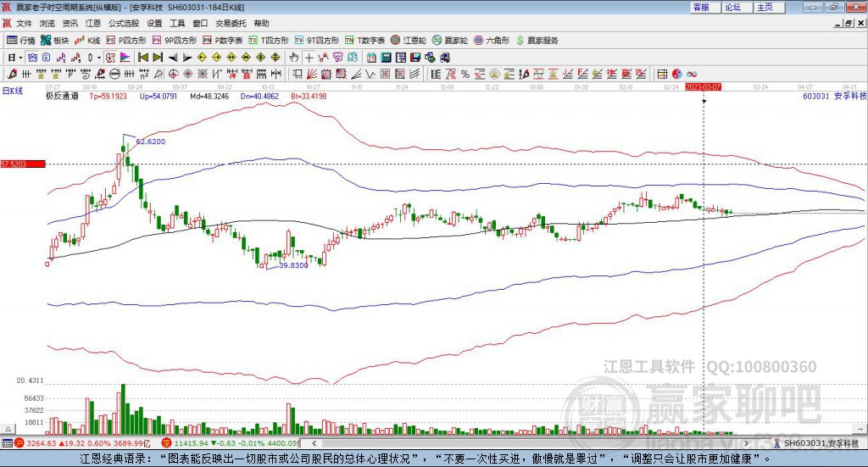The width and height of the screenshot is (868, 467).
Task: Click the 极反通道 indicator name
Action: (62, 96)
